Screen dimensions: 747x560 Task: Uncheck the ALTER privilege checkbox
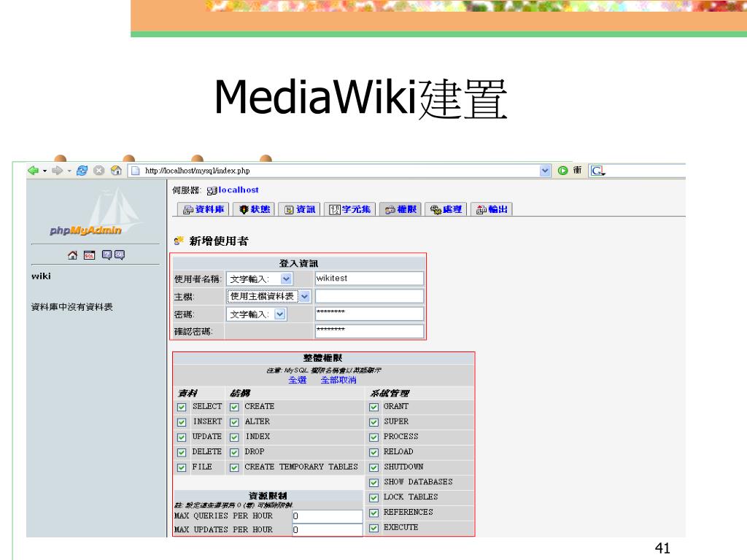pyautogui.click(x=234, y=422)
